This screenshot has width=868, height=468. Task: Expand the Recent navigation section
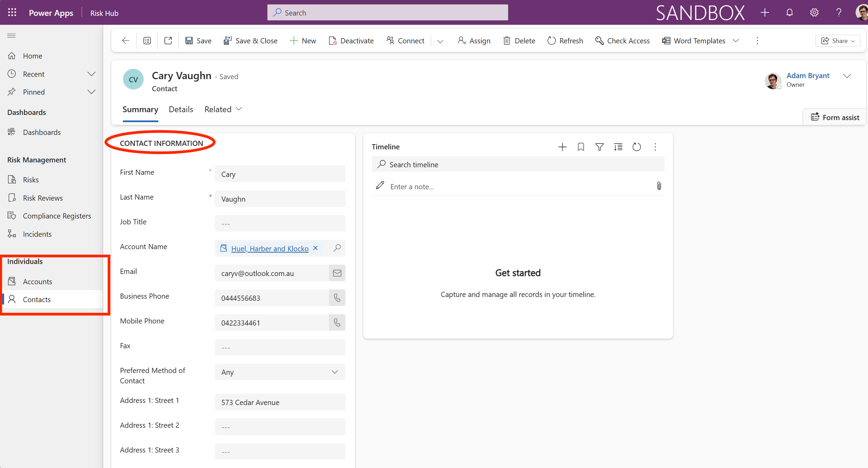(91, 74)
